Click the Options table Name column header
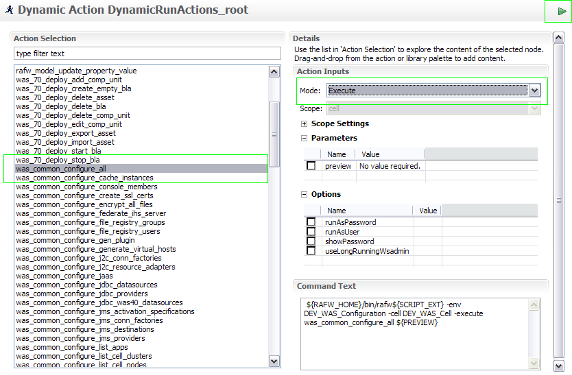 367,210
